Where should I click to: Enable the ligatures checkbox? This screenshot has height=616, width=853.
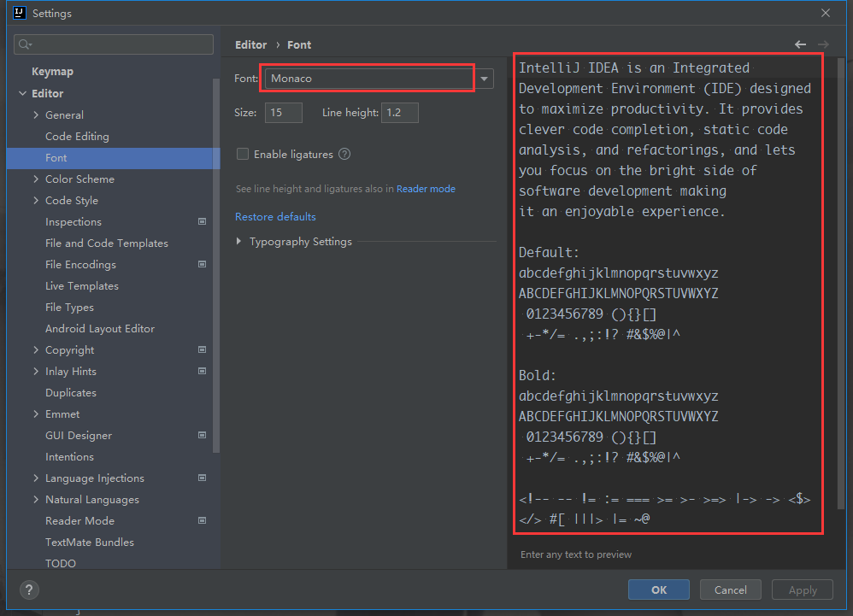(243, 155)
